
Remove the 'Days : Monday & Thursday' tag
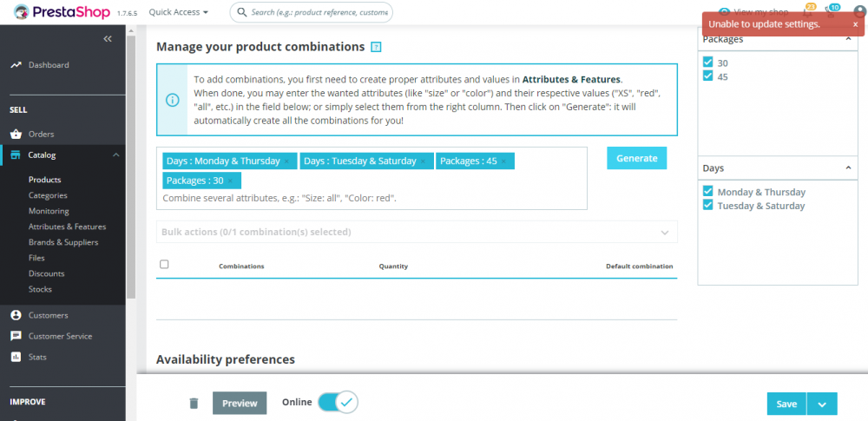click(286, 161)
